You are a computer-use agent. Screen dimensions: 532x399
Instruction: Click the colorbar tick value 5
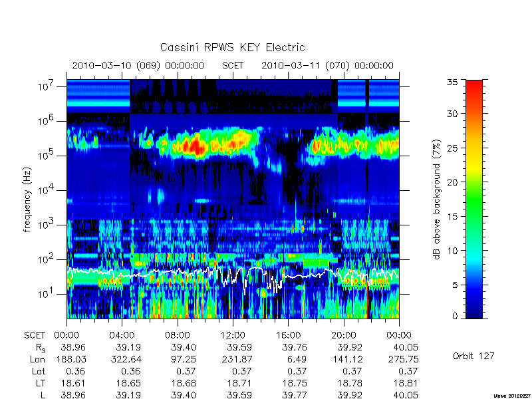455,285
